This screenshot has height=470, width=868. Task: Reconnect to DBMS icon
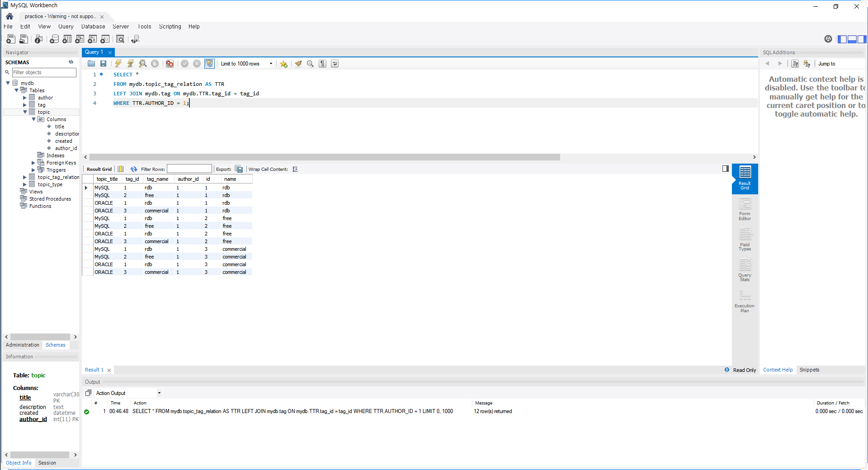(135, 39)
